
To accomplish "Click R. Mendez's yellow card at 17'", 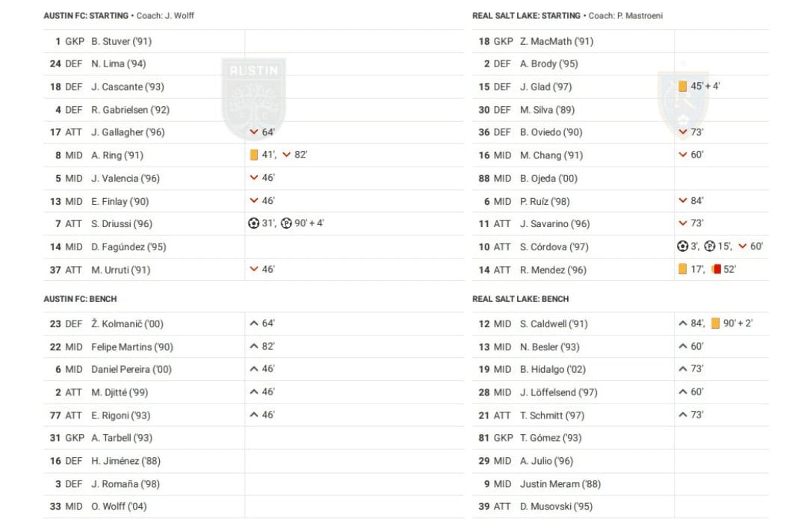I will [682, 270].
